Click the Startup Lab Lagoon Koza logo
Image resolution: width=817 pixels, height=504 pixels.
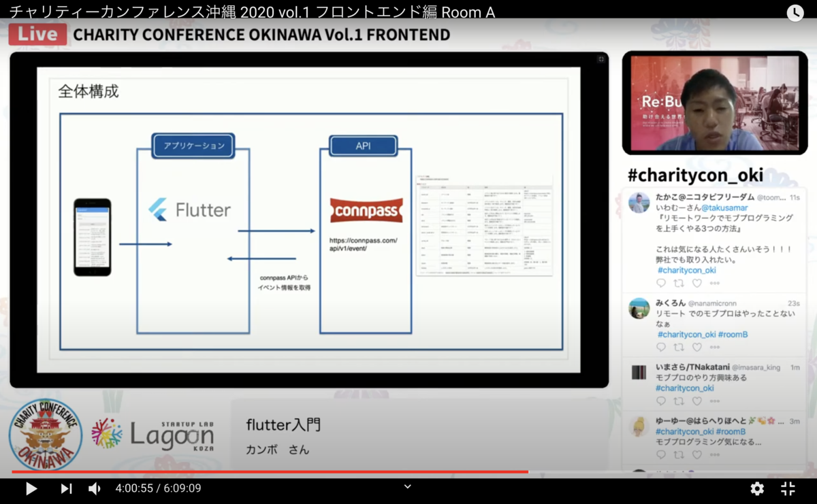coord(153,434)
